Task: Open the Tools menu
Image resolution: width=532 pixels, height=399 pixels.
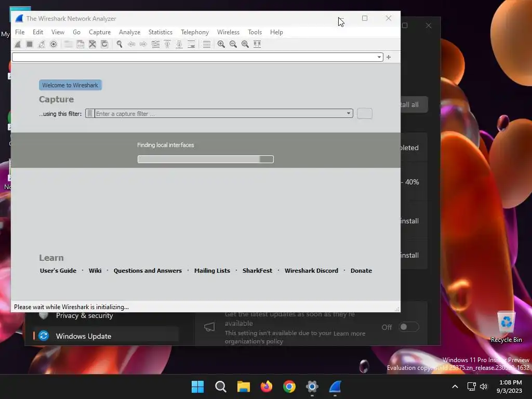Action: pyautogui.click(x=255, y=32)
